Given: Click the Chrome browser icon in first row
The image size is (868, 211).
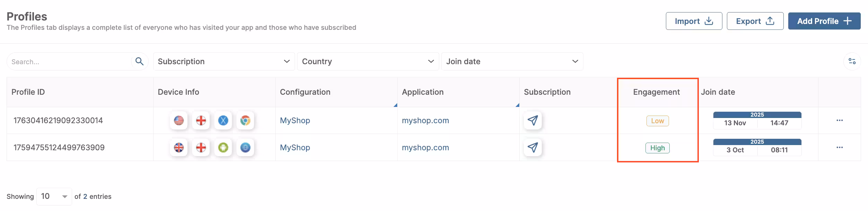Looking at the screenshot, I should 245,120.
